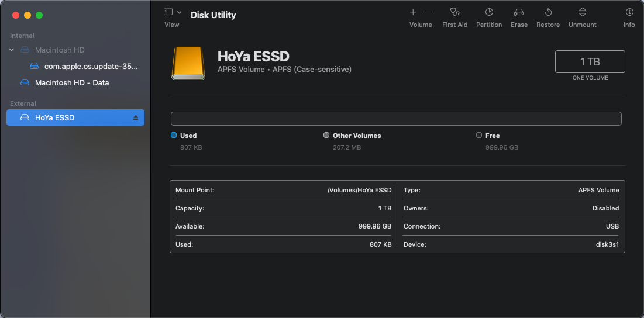Click the Internal section header
Screen dimensions: 644x318
[x=22, y=36]
